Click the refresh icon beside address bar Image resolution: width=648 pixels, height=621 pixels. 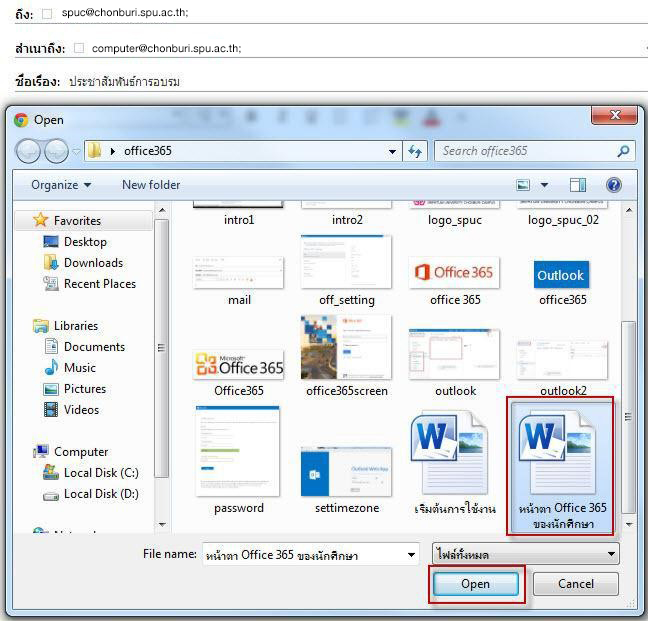pyautogui.click(x=415, y=151)
